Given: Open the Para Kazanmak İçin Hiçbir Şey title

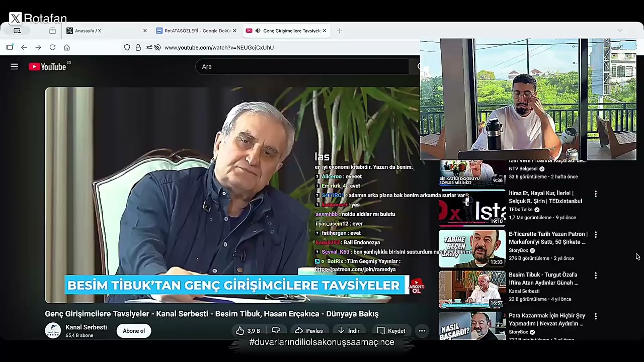Looking at the screenshot, I should pyautogui.click(x=547, y=319).
